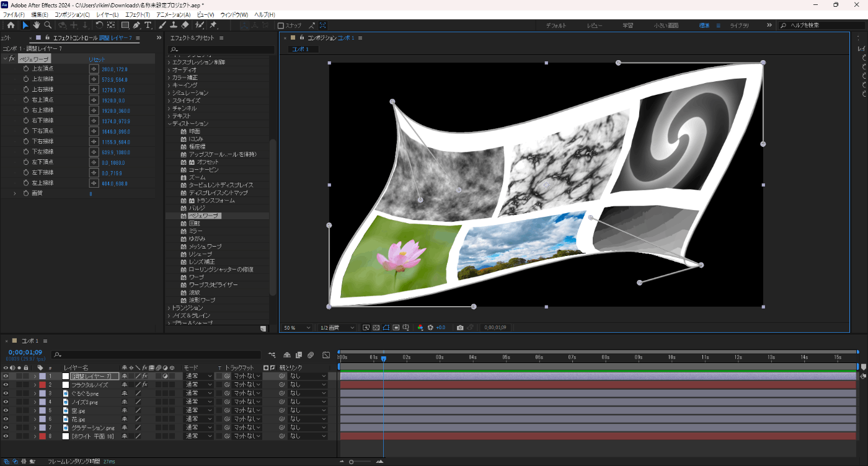Open the Show Channel color icon

(x=420, y=327)
